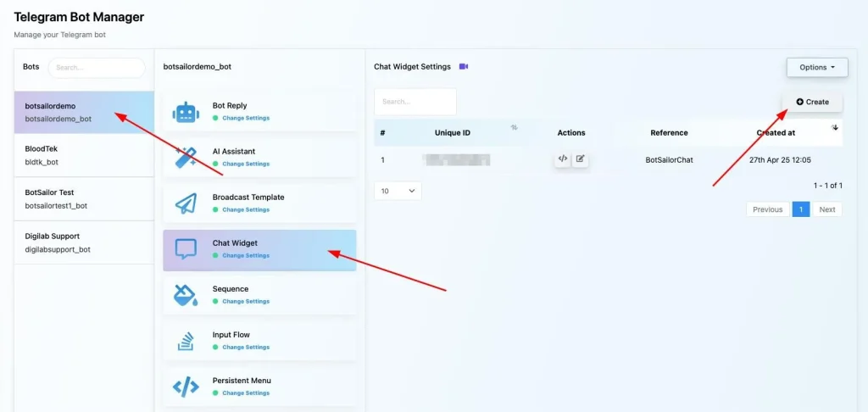Click the Actions column header

571,133
